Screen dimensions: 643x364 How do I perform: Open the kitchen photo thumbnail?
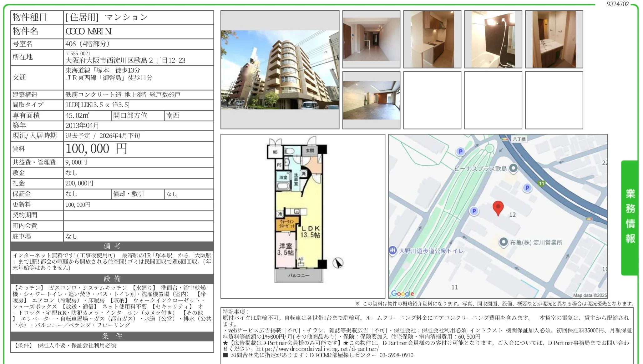[432, 39]
